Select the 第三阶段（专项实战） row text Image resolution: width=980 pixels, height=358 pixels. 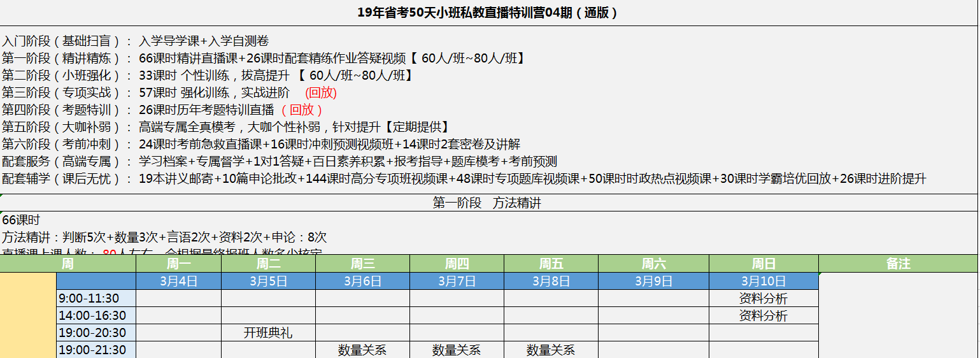click(x=169, y=93)
